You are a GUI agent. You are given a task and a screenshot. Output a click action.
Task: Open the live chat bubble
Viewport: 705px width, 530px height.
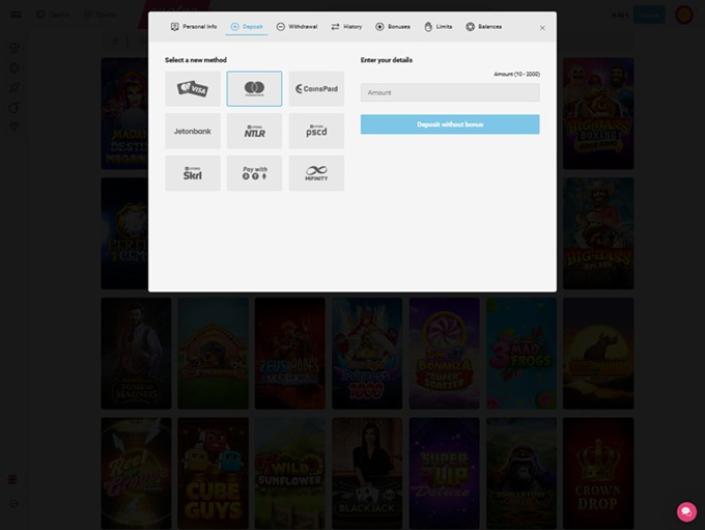(x=687, y=511)
